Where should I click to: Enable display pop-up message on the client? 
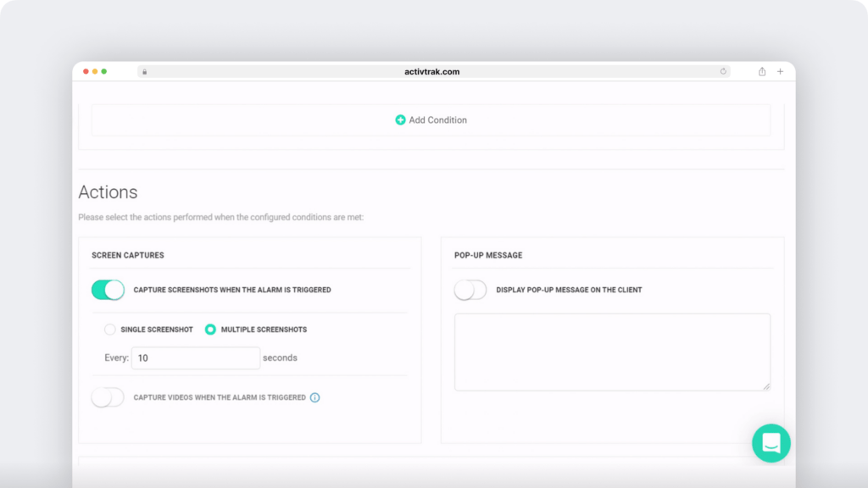(470, 290)
